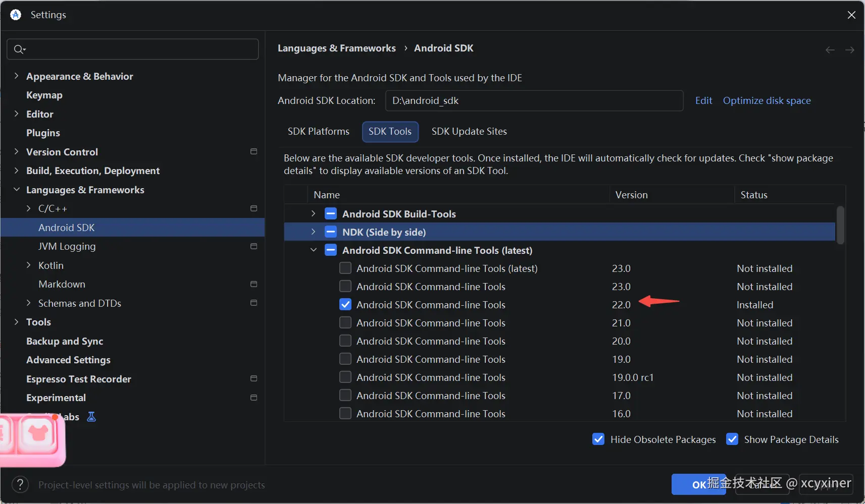The height and width of the screenshot is (504, 865).
Task: Open the Espresso Test Recorder page
Action: pyautogui.click(x=79, y=379)
